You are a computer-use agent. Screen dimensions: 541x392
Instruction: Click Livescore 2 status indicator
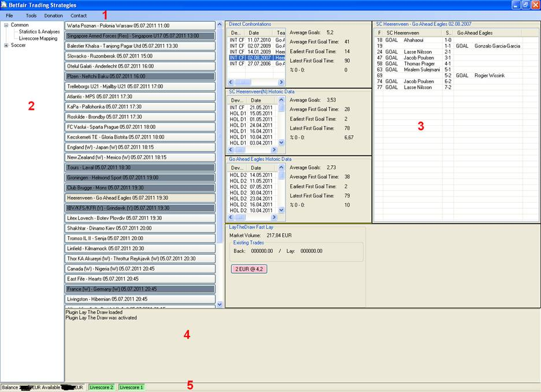coord(102,387)
